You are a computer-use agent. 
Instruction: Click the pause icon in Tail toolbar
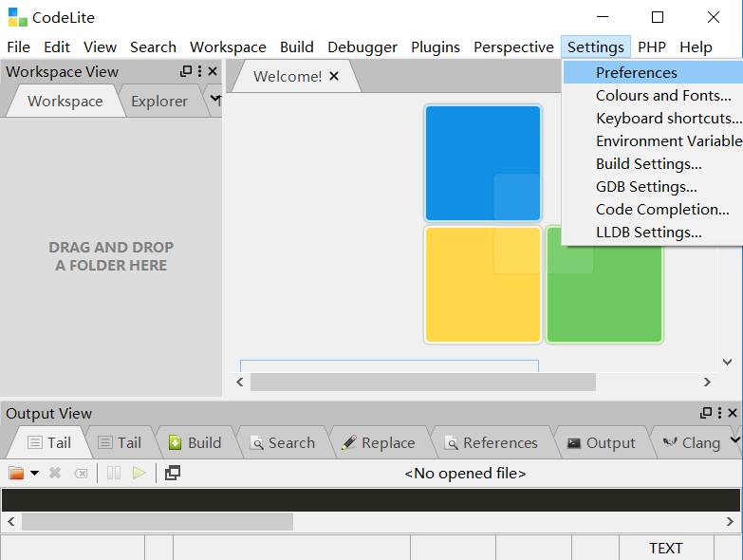click(x=114, y=473)
